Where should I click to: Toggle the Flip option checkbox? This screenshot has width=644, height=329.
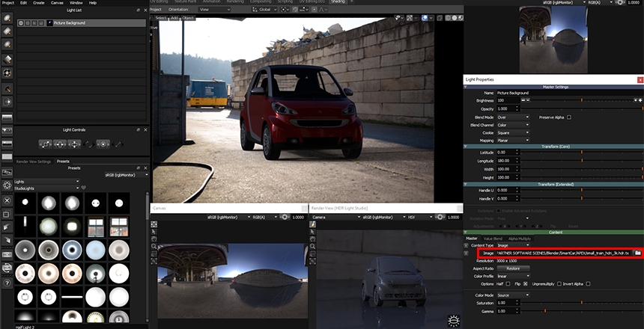tap(525, 284)
